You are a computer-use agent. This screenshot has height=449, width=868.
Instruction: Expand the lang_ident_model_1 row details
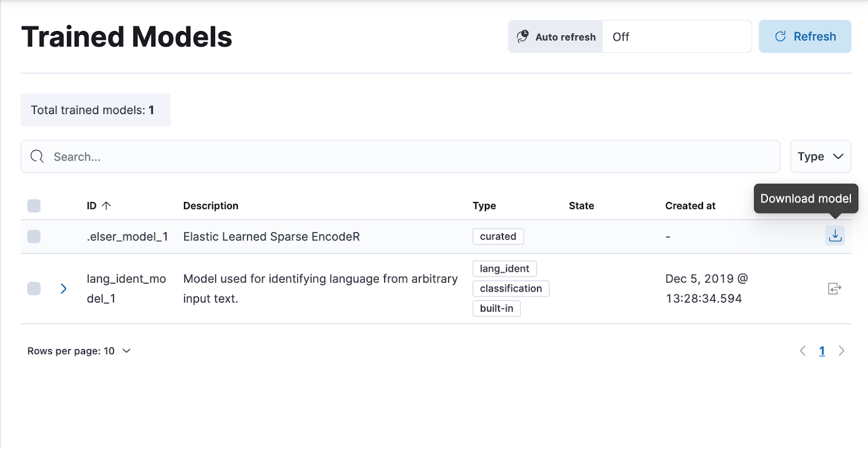(x=63, y=288)
